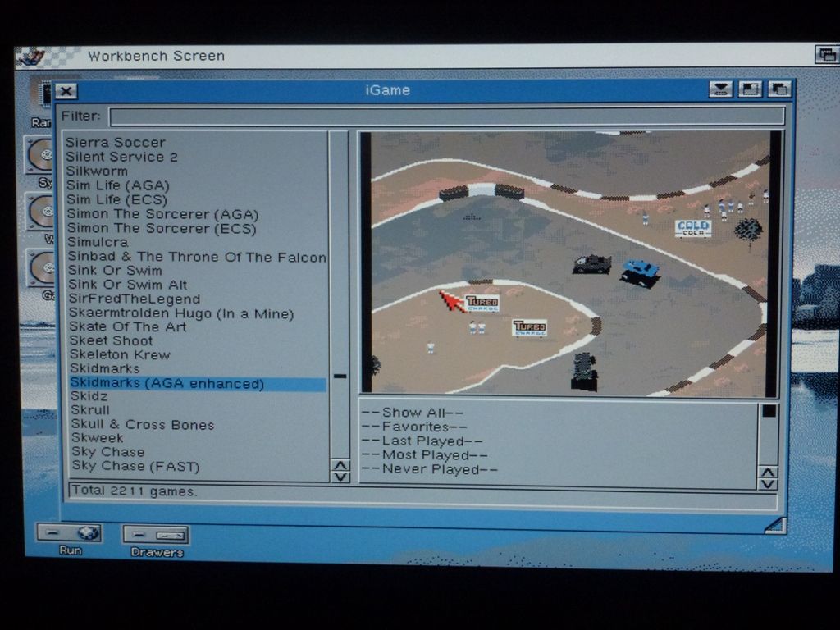The width and height of the screenshot is (840, 630).
Task: Open the Drawers icon on Workbench
Action: 156,540
